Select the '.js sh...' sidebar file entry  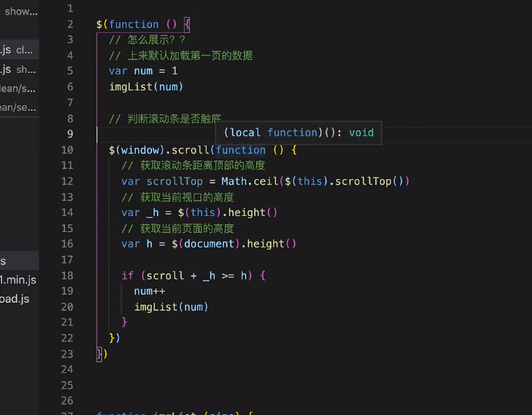pos(18,70)
